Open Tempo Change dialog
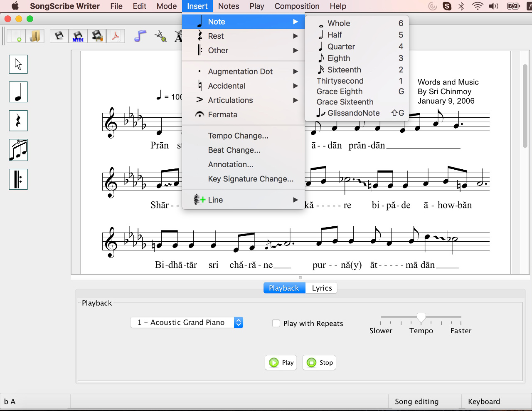 point(244,136)
